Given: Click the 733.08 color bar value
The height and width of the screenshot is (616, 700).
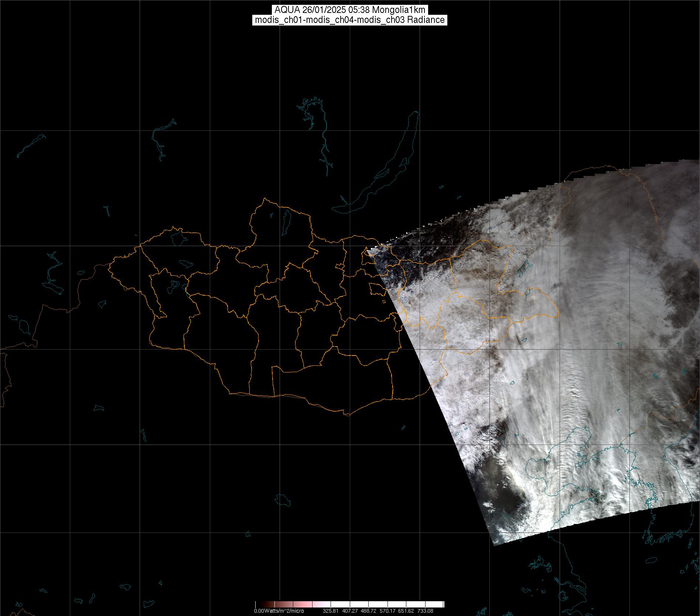Looking at the screenshot, I should [425, 611].
